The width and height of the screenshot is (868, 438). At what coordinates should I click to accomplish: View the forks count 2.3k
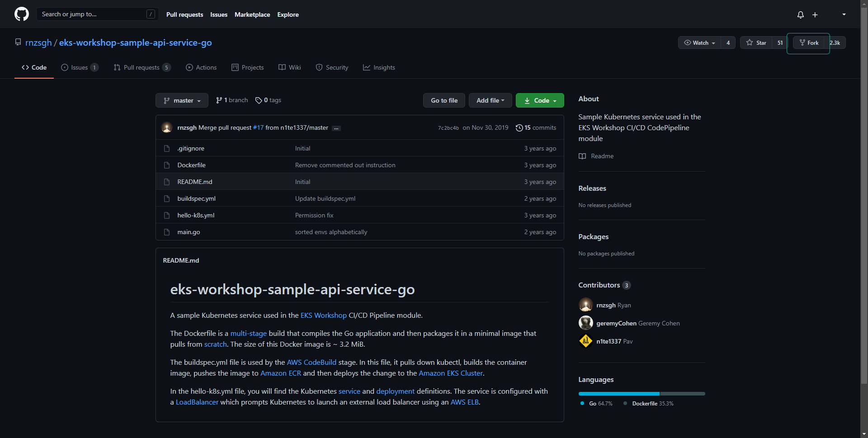[835, 42]
